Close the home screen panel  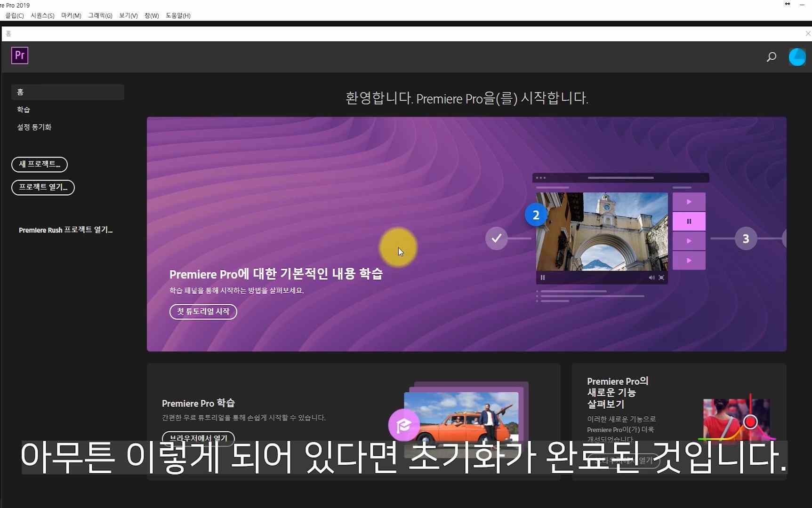(807, 33)
